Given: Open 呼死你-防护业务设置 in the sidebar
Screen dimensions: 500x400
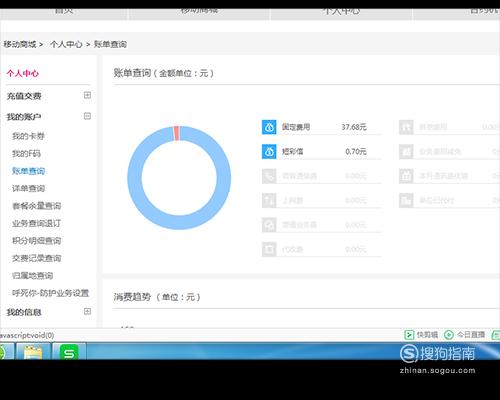Looking at the screenshot, I should (x=51, y=293).
